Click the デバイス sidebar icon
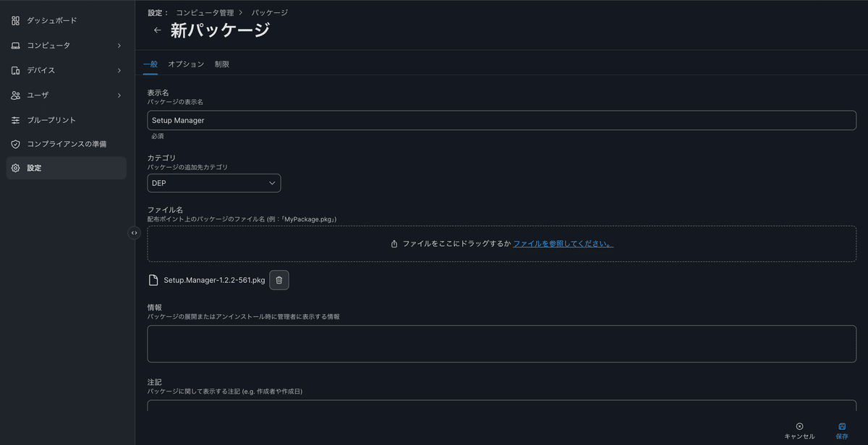The height and width of the screenshot is (445, 868). [15, 69]
